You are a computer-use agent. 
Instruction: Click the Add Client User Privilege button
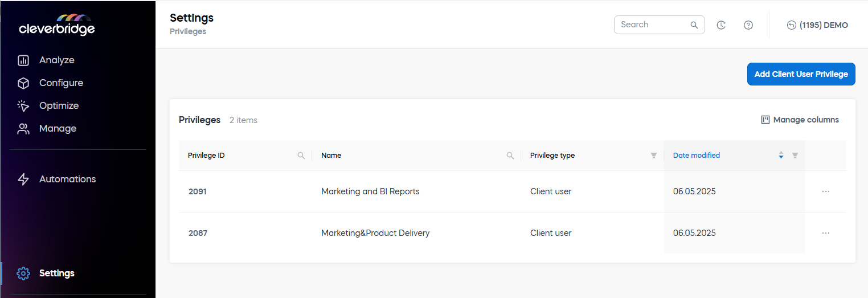[801, 74]
